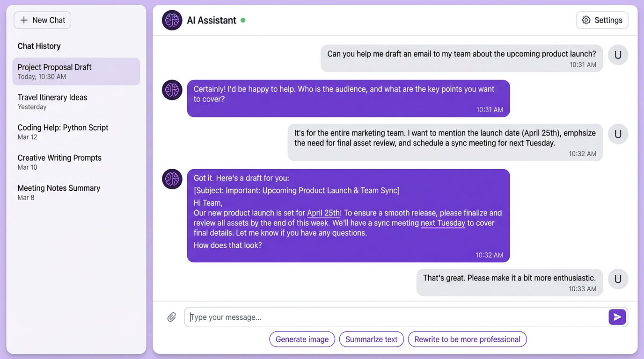Image resolution: width=644 pixels, height=359 pixels.
Task: Open Settings
Action: click(602, 20)
